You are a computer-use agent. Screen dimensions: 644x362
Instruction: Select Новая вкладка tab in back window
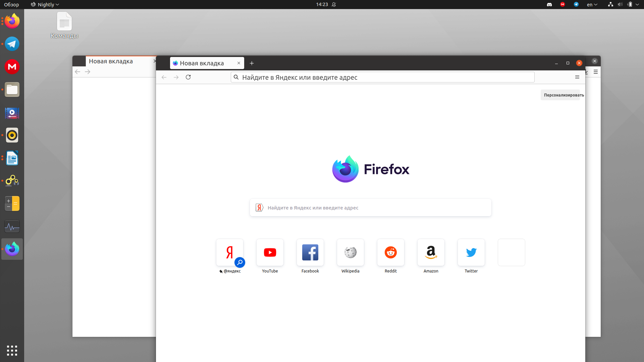(x=121, y=61)
